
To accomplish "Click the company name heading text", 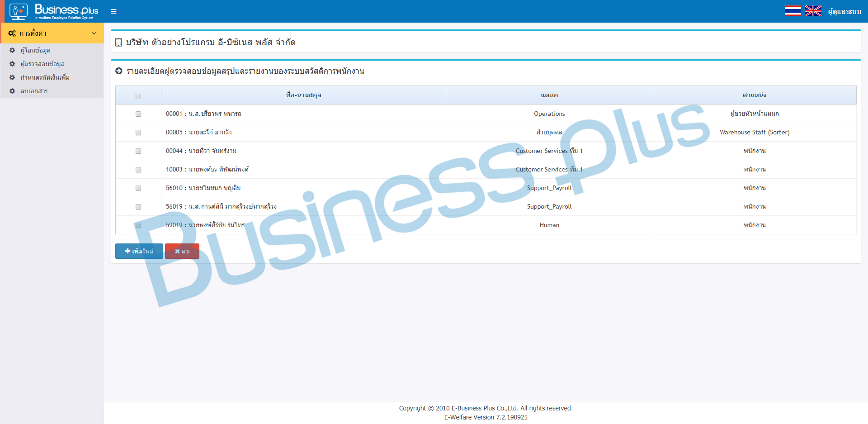I will click(x=211, y=42).
